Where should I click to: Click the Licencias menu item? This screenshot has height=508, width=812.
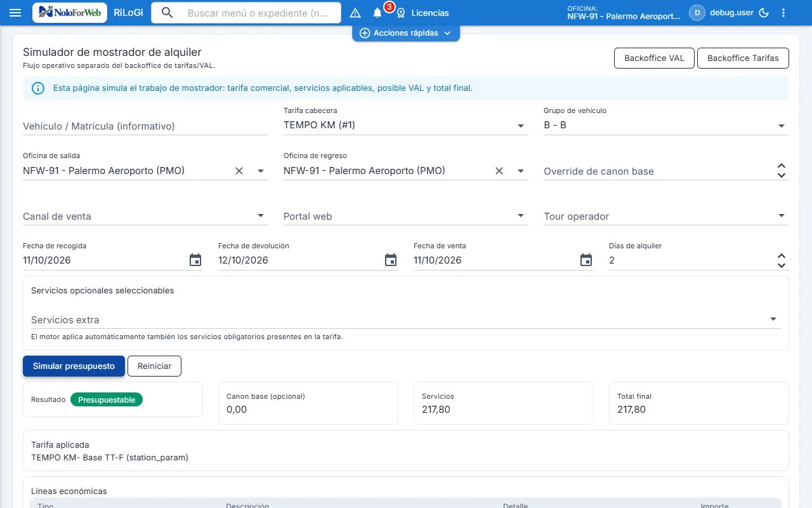[430, 13]
